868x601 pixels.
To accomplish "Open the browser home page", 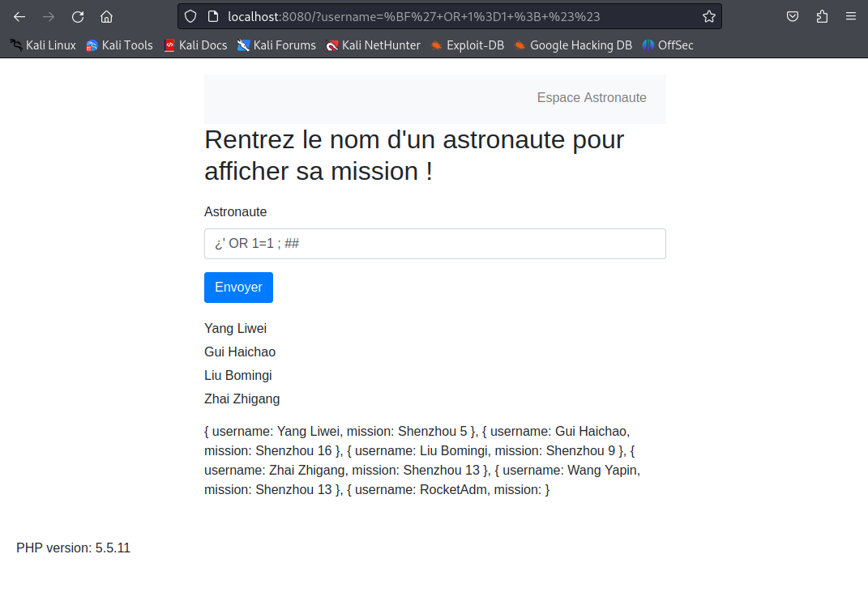I will pyautogui.click(x=107, y=16).
